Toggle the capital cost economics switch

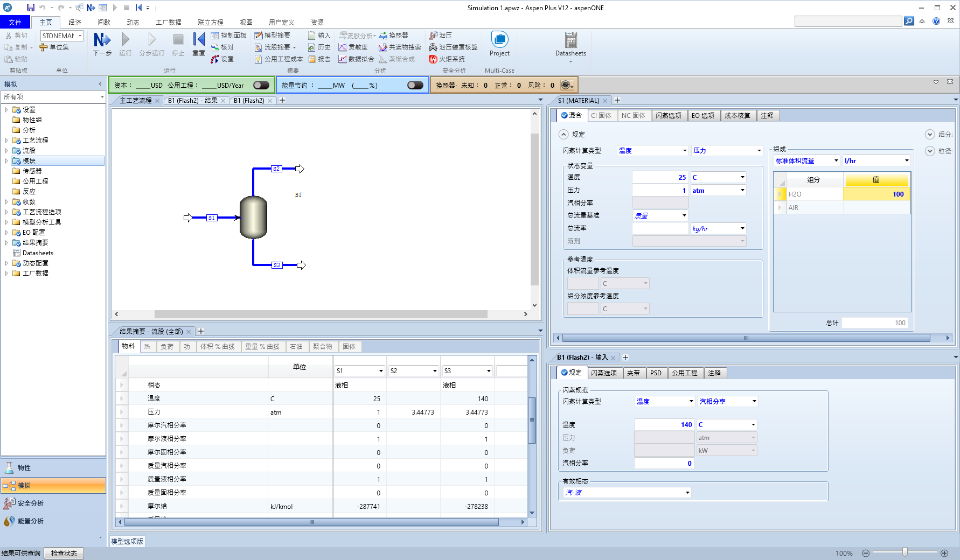pos(261,85)
